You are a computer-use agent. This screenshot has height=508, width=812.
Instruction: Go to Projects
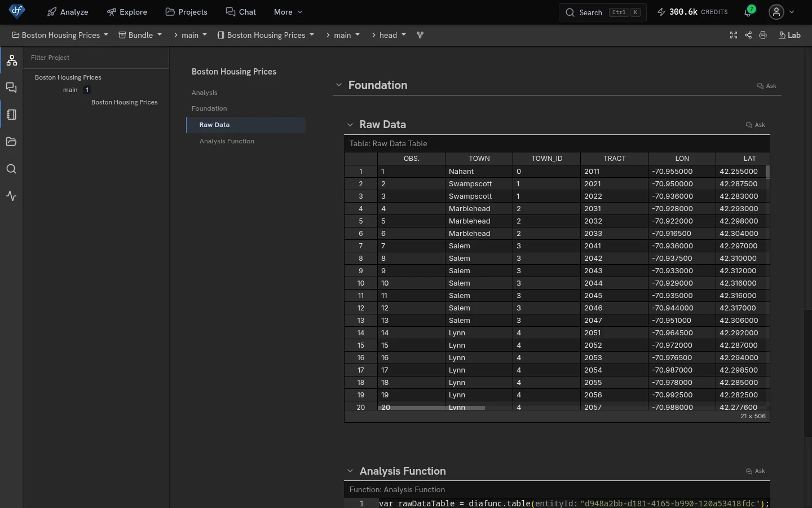186,12
